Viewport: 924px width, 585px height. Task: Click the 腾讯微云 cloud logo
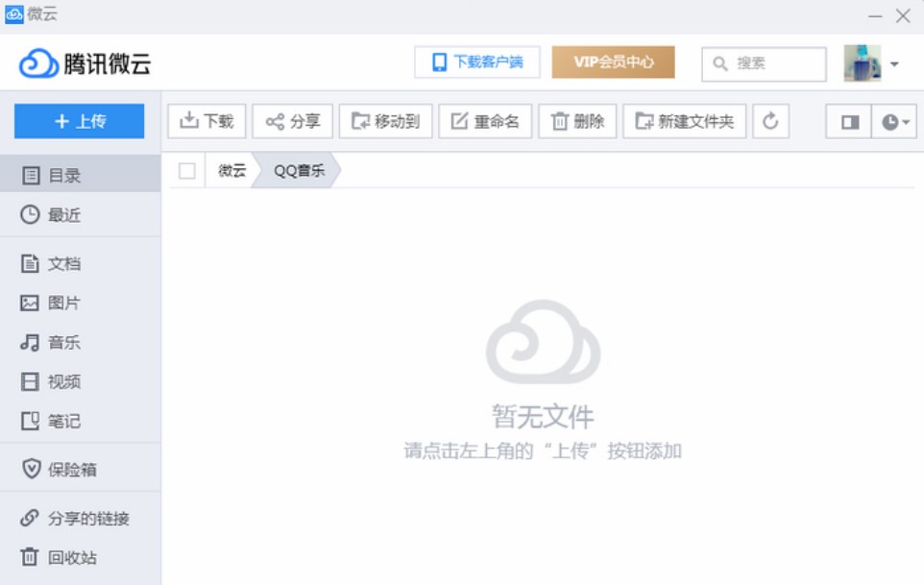(85, 63)
